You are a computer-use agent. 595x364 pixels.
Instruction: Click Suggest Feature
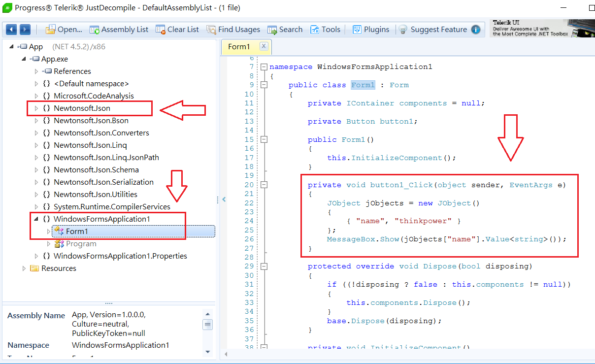[x=433, y=30]
